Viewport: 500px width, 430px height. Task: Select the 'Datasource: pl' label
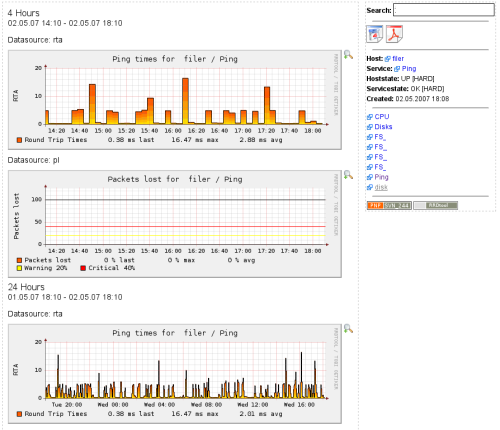[33, 160]
